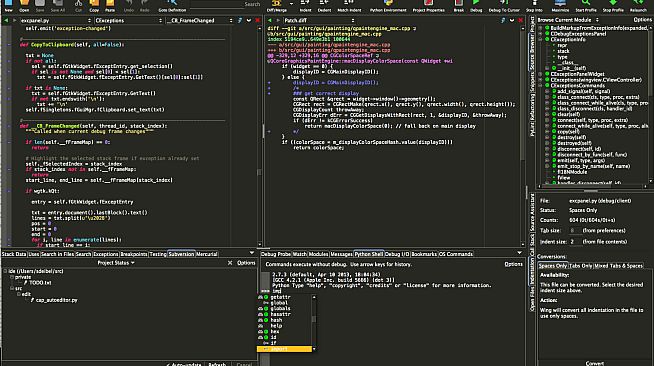Open the Patch.diff file selector dropdown
The height and width of the screenshot is (366, 654).
(319, 20)
